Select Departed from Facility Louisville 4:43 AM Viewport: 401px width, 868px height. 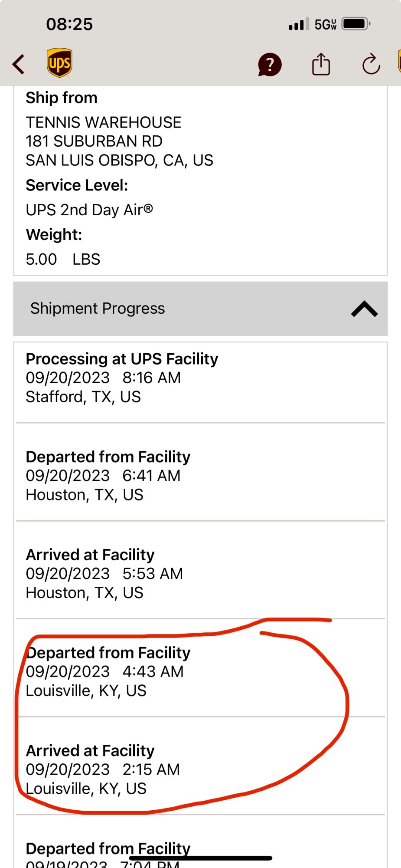200,671
